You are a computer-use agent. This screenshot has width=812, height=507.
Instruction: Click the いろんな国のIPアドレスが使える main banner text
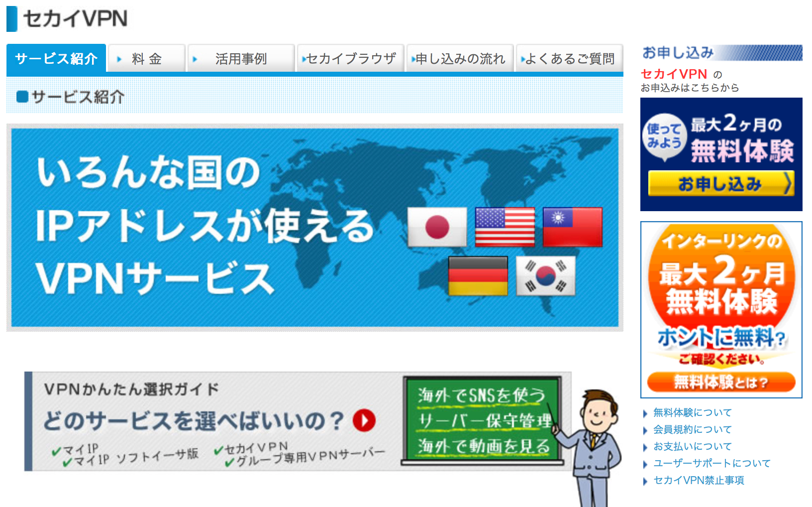tap(204, 225)
